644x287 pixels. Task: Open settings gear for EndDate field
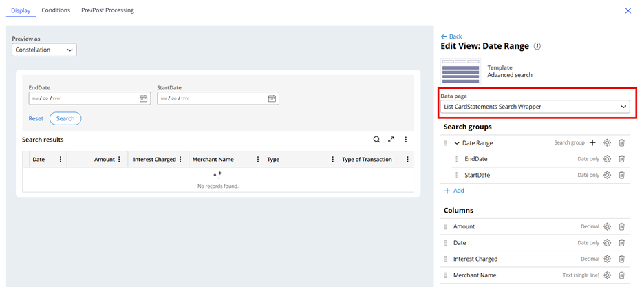coord(607,159)
